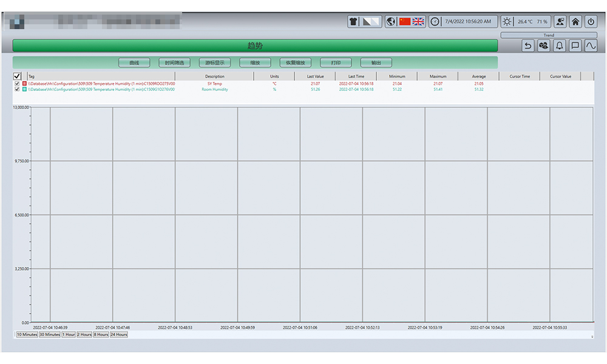Click the user login icon
Image resolution: width=607 pixels, height=364 pixels.
[560, 22]
